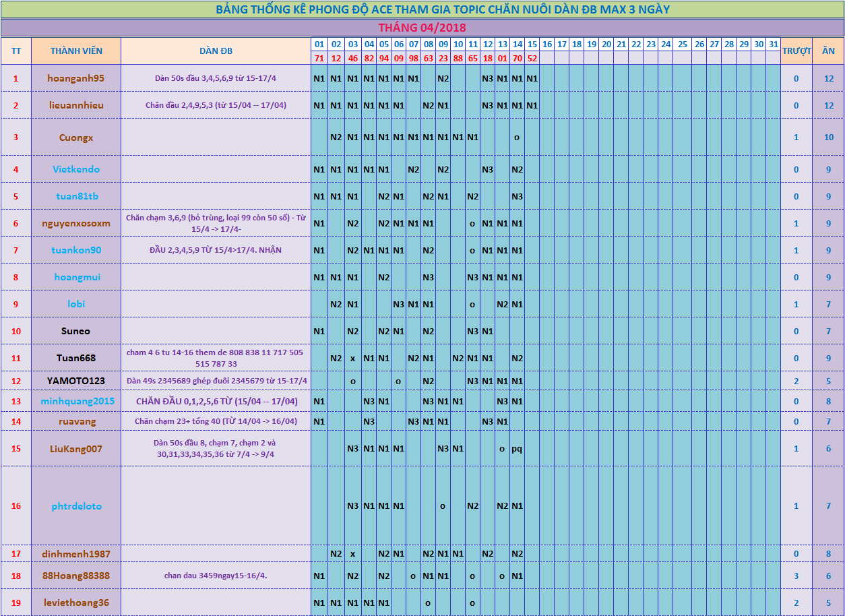This screenshot has width=845, height=616.
Task: Click the day 16 column header
Action: click(x=547, y=44)
